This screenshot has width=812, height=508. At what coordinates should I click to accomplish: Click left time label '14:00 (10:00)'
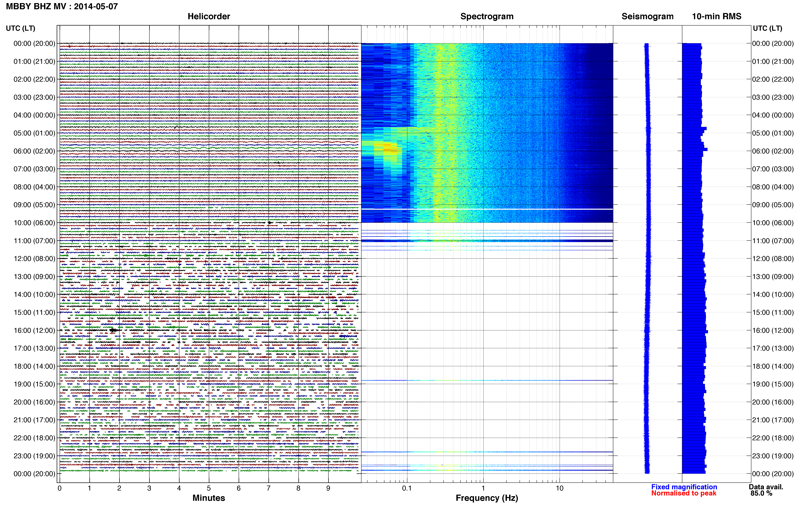[x=34, y=294]
